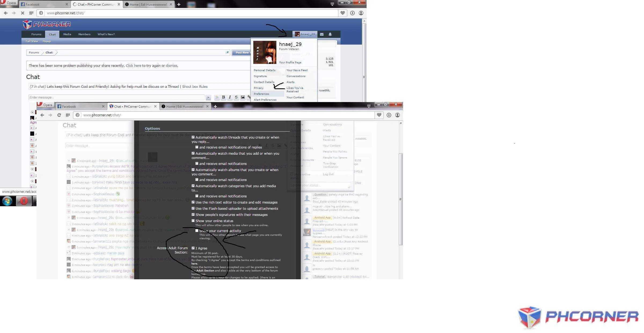Enable Show your online status checkbox
Screen dimensions: 644x333
193,221
